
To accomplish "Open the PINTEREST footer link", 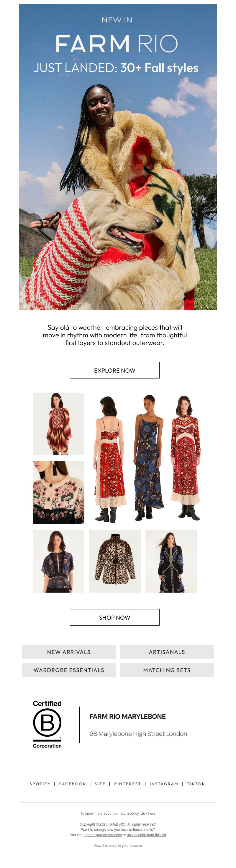I will point(127,784).
